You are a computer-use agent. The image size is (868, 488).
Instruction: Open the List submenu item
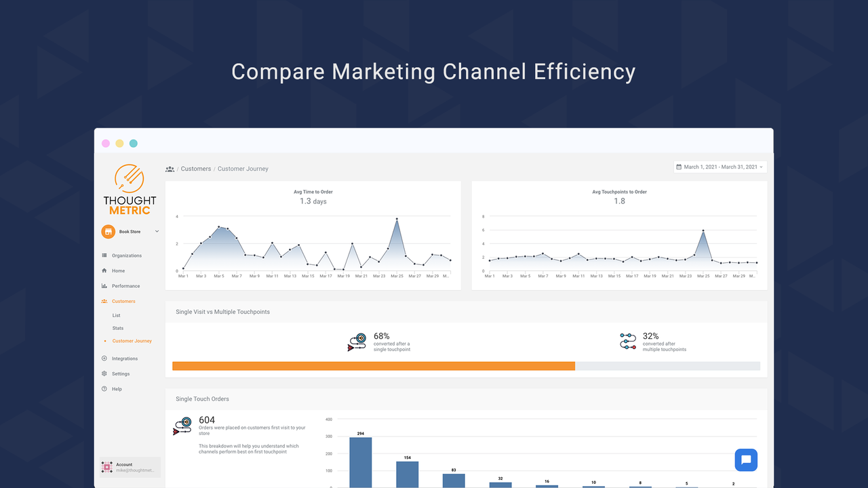[x=116, y=315]
